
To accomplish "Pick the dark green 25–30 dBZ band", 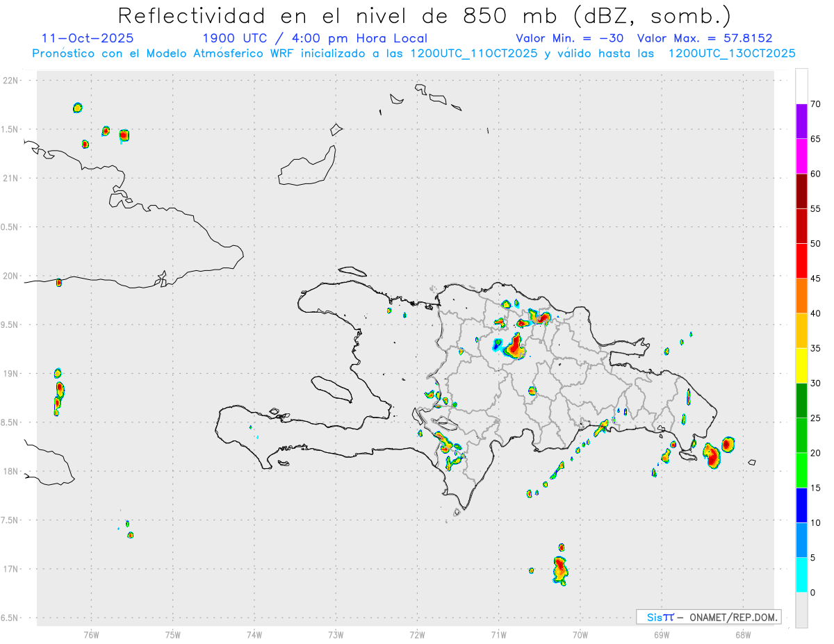I will tap(801, 401).
